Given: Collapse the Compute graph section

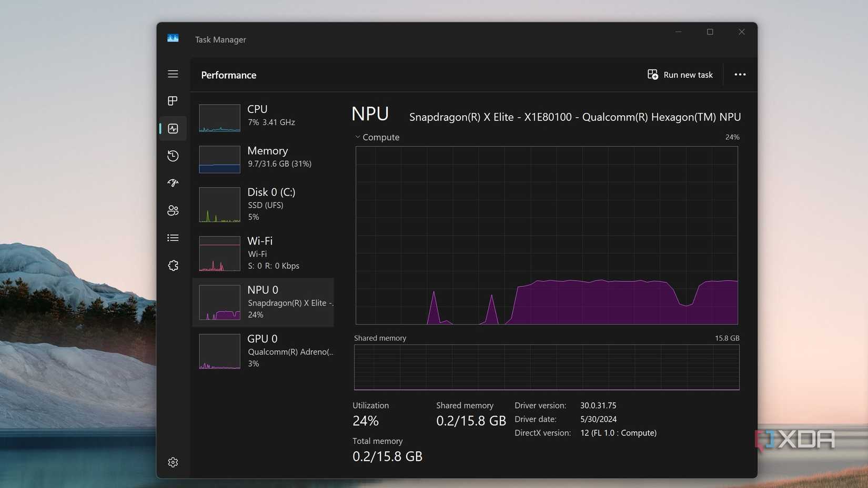Looking at the screenshot, I should point(356,137).
